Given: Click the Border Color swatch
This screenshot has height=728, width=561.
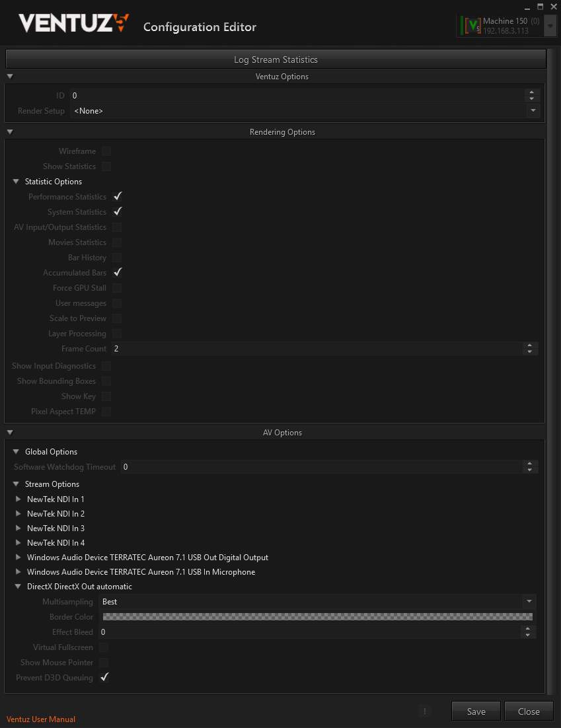Looking at the screenshot, I should point(317,617).
